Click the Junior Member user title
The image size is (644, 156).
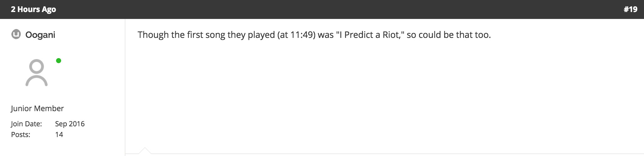point(37,108)
